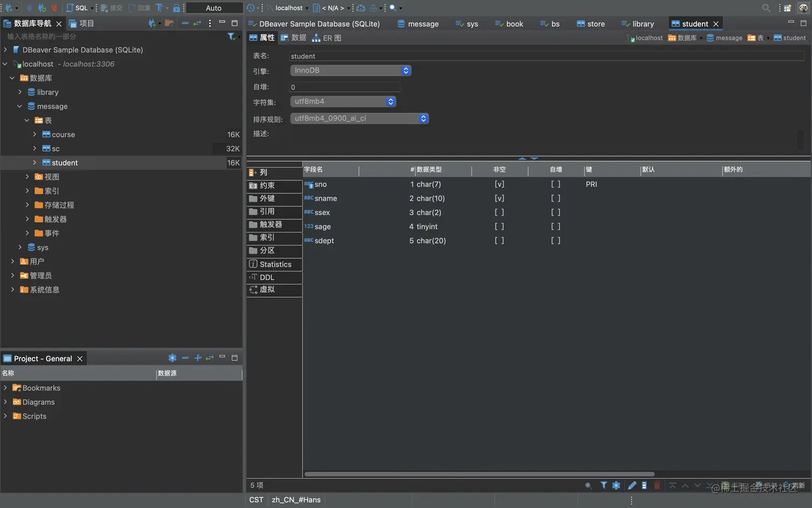Expand the library database tree node

point(20,92)
